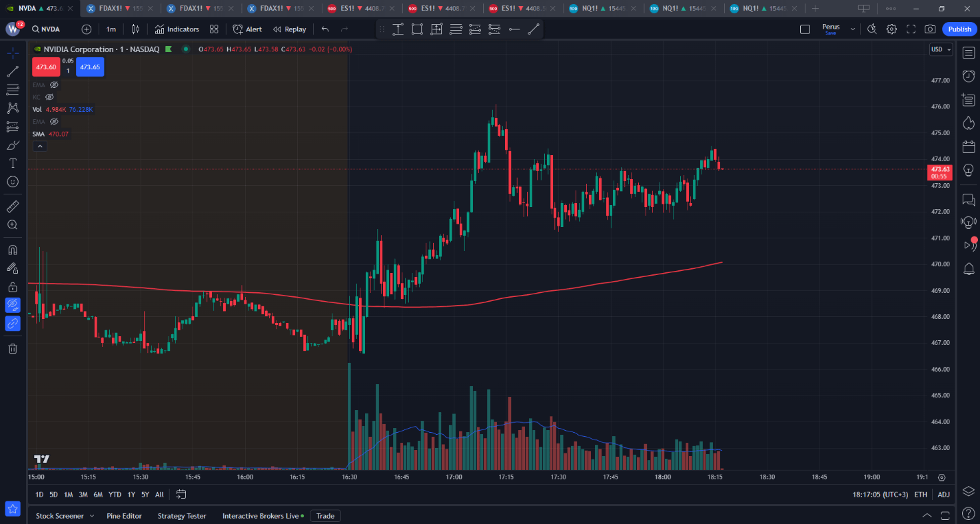Open chart settings gear icon
The image size is (980, 524).
click(x=891, y=29)
